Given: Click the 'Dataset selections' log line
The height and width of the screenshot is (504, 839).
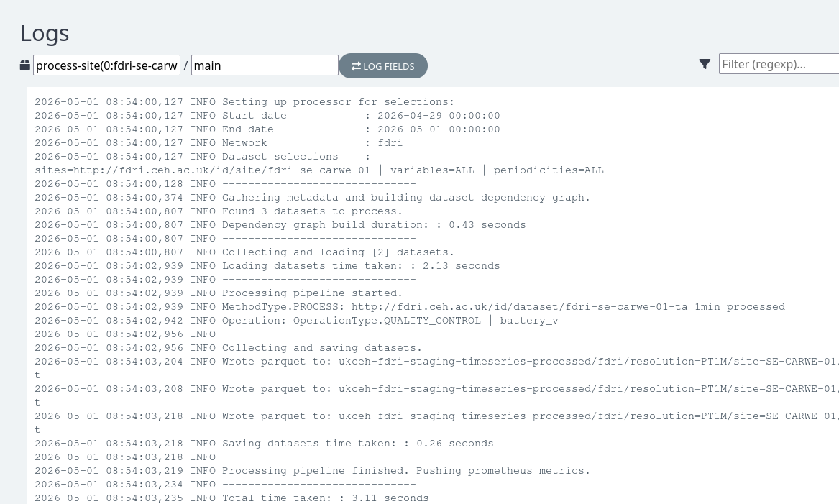Looking at the screenshot, I should (203, 156).
